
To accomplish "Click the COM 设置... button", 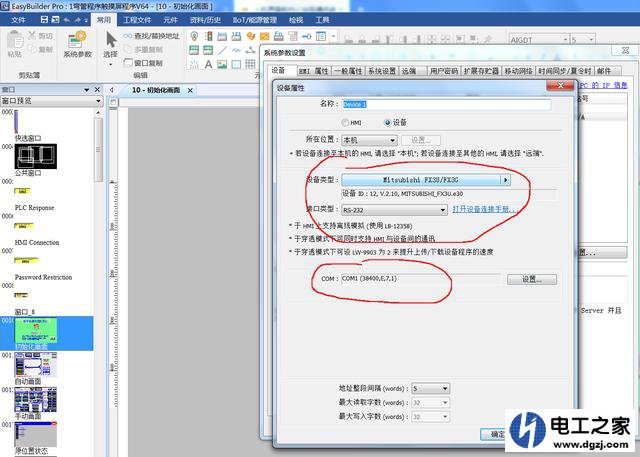I will pos(530,279).
